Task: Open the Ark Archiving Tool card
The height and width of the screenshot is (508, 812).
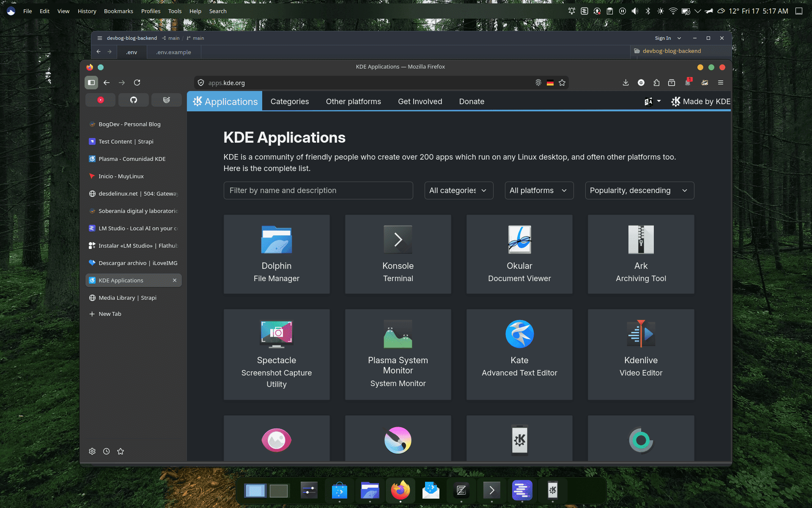Action: tap(641, 254)
